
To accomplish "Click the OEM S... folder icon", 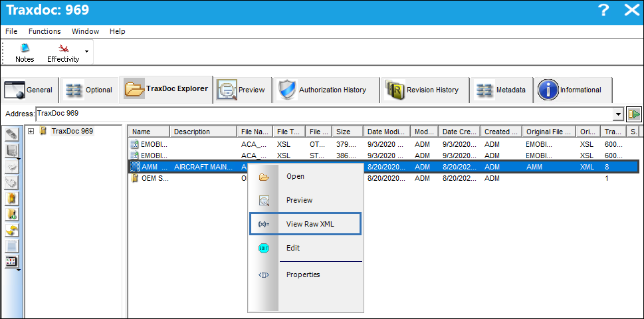I will coord(135,179).
